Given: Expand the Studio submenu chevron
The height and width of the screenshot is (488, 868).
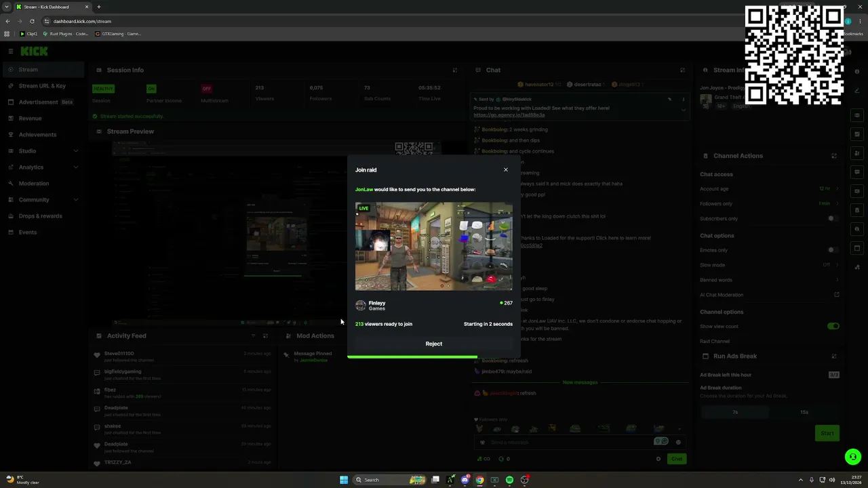Looking at the screenshot, I should (75, 151).
